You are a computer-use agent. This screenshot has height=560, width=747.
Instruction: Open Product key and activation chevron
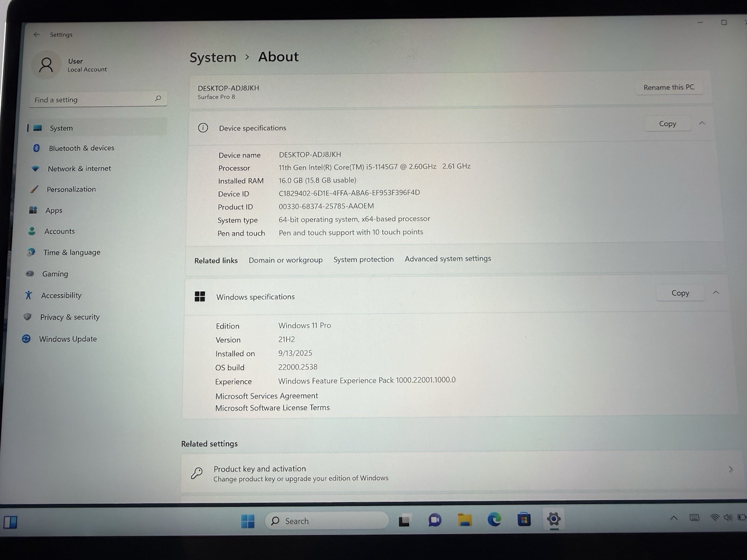[x=731, y=469]
